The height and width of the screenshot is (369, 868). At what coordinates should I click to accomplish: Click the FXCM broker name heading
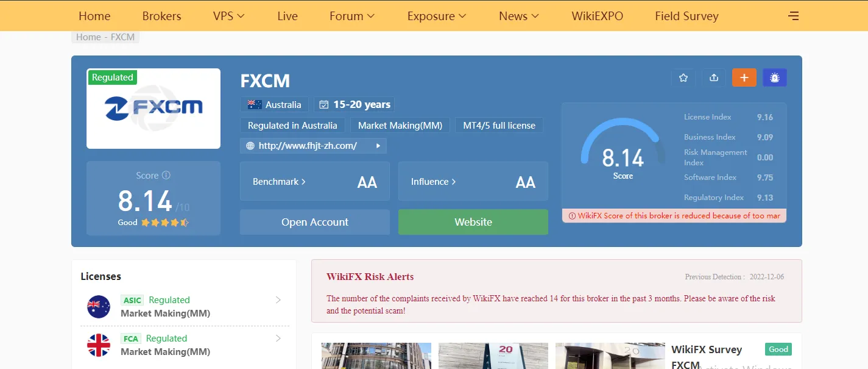coord(265,81)
